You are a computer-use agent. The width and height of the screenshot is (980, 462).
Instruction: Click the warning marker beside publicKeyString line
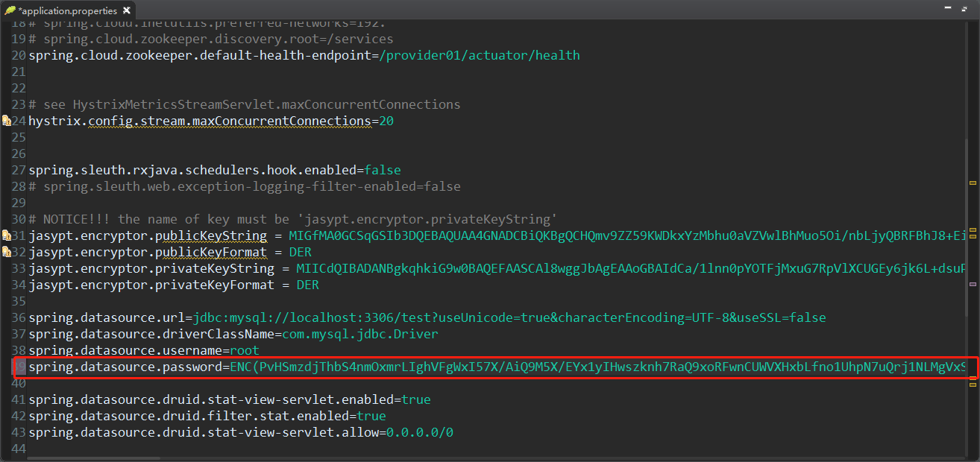(6, 235)
